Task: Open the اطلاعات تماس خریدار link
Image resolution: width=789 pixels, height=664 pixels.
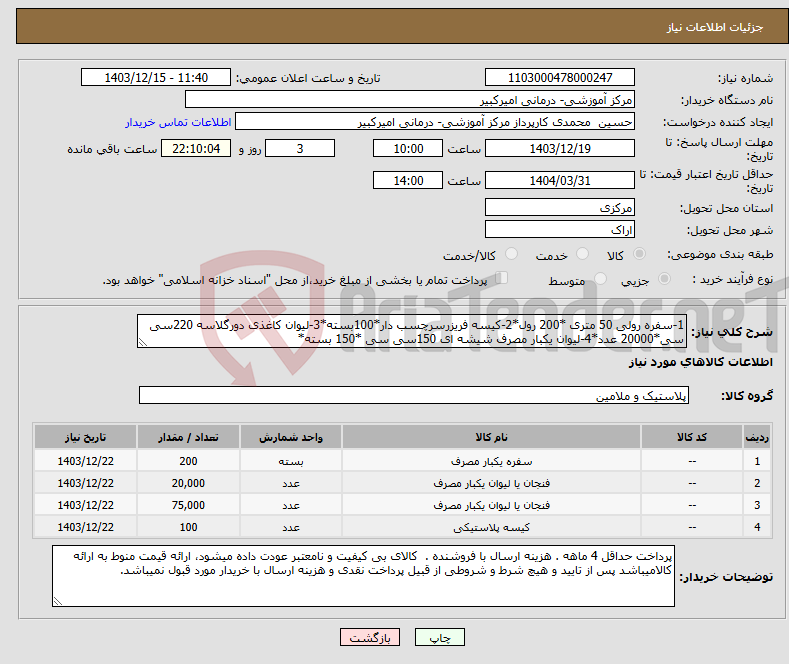Action: point(178,122)
